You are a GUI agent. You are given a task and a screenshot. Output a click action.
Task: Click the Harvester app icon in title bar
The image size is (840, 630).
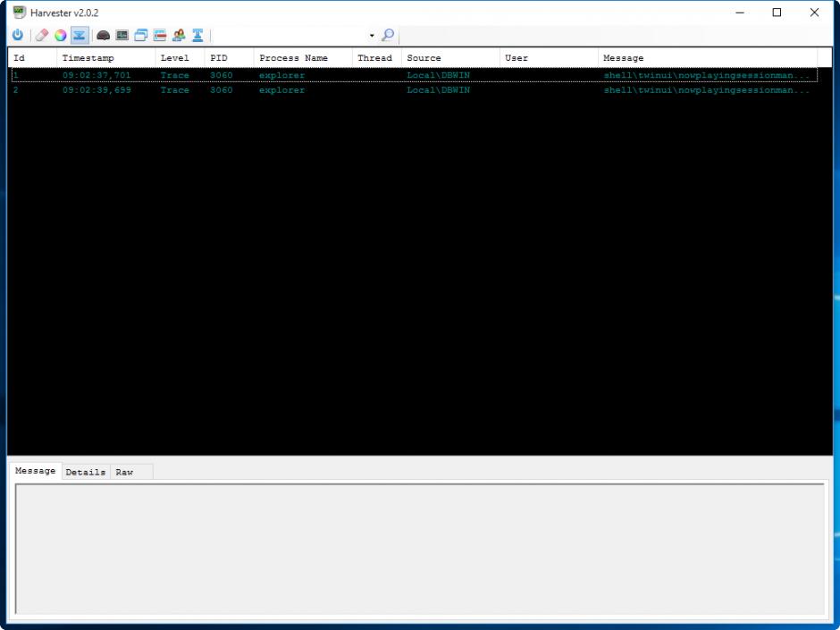(20, 13)
